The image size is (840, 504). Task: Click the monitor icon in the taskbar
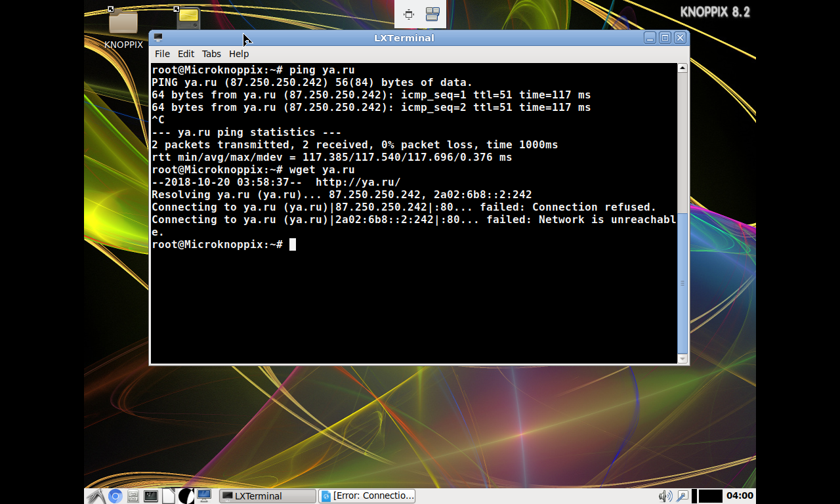tap(204, 495)
